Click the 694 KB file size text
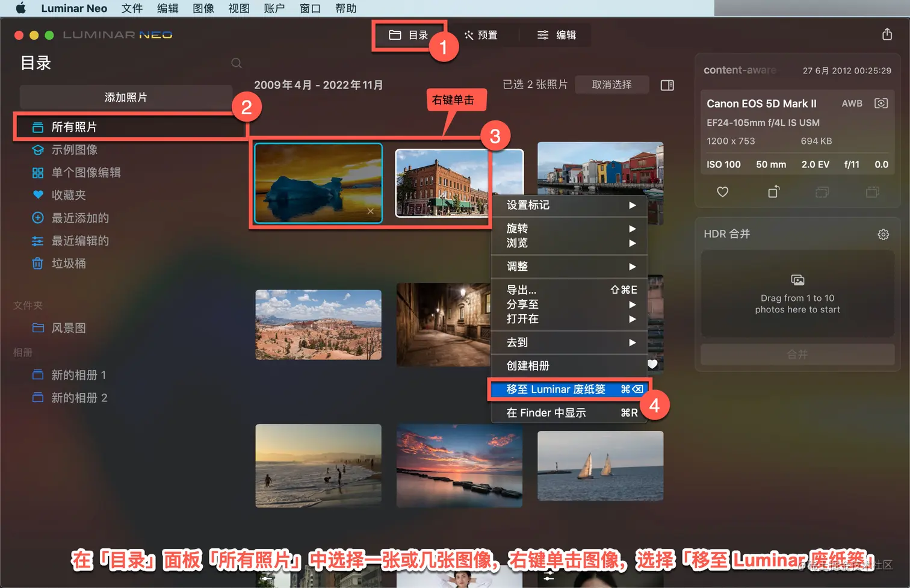 point(816,141)
